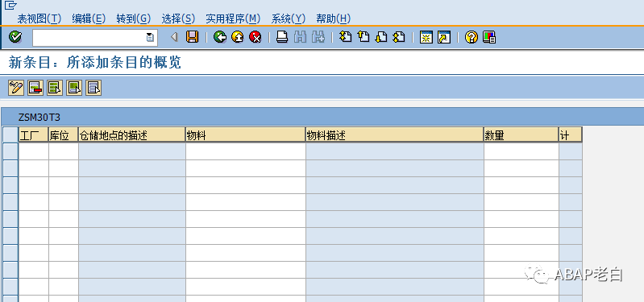Click the table's top-left select-all corner button

[x=10, y=134]
